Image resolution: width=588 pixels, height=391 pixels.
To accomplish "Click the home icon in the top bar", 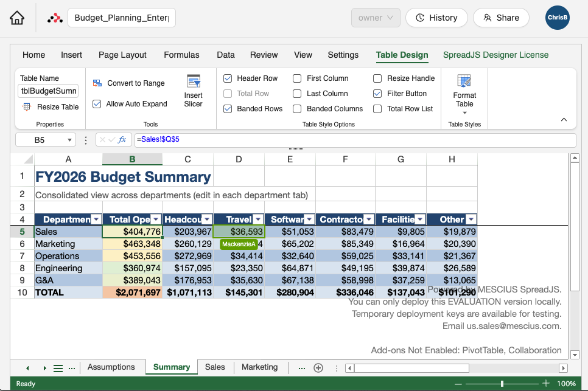I will point(16,18).
